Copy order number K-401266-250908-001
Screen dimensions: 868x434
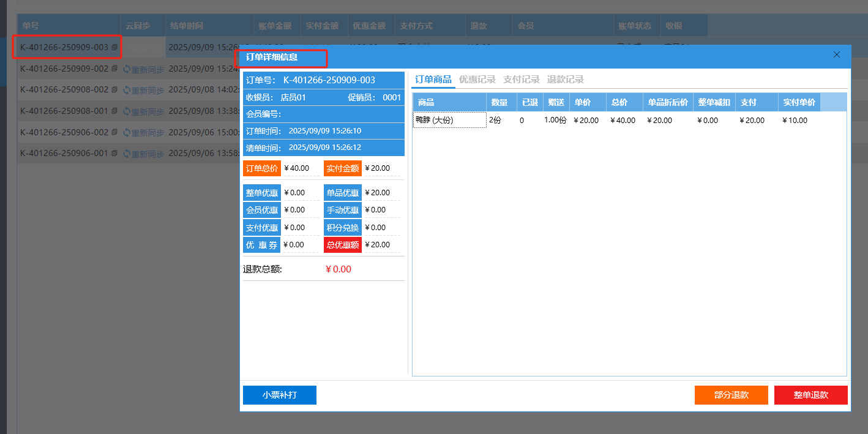[114, 111]
